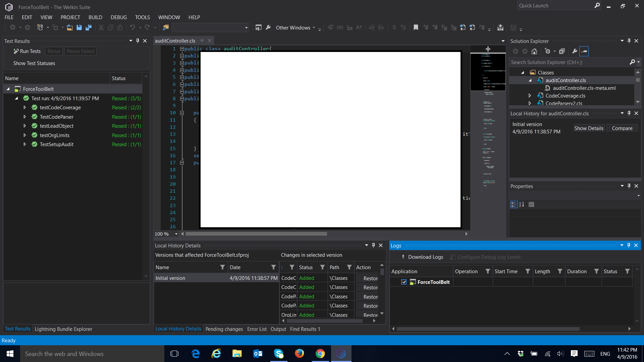Click the editor horizontal scrollbar

tap(256, 234)
